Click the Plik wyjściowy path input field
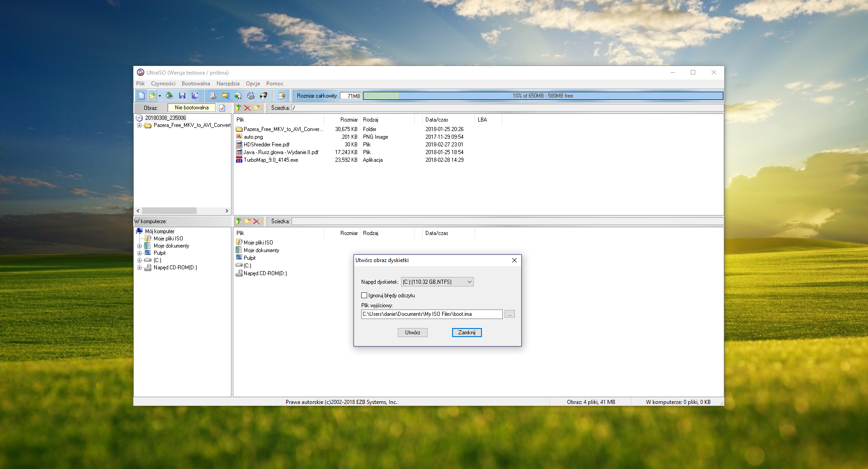This screenshot has height=469, width=868. [x=431, y=314]
